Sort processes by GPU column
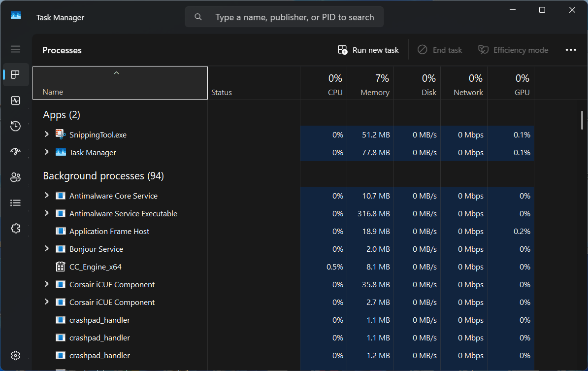The width and height of the screenshot is (588, 371). 511,83
